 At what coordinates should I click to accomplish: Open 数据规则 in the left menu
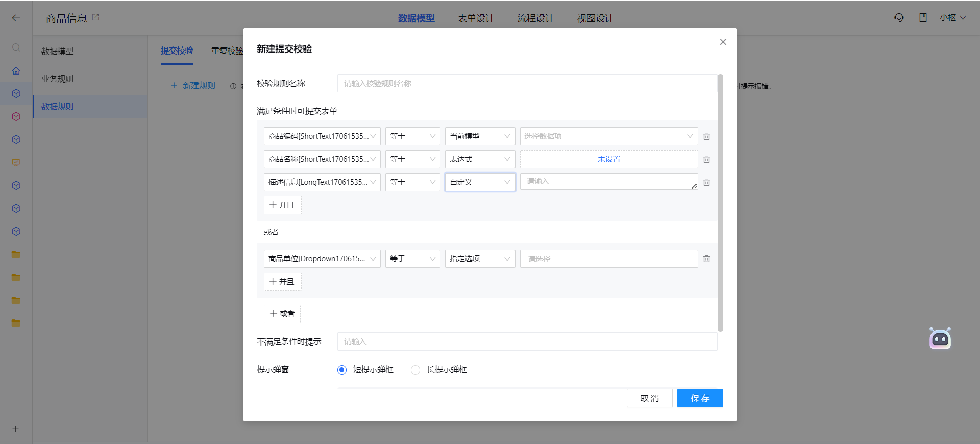pyautogui.click(x=90, y=107)
